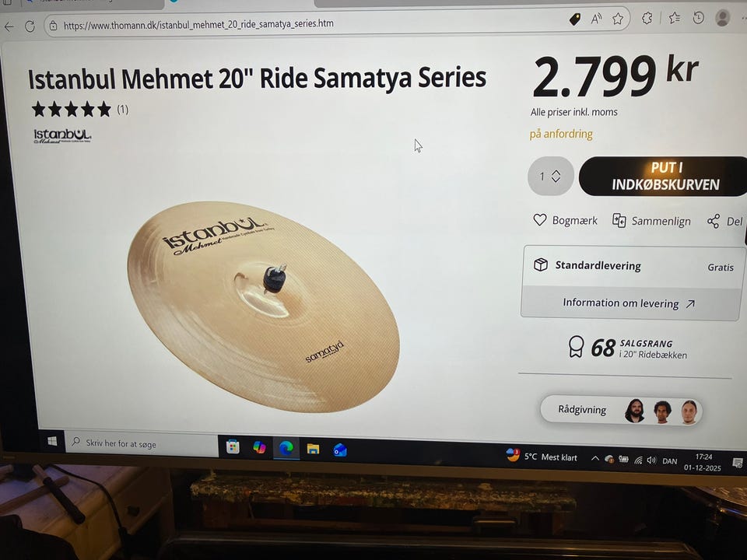Viewport: 747px width, 560px height.
Task: Open the shopping tag icon in address bar
Action: tap(575, 19)
